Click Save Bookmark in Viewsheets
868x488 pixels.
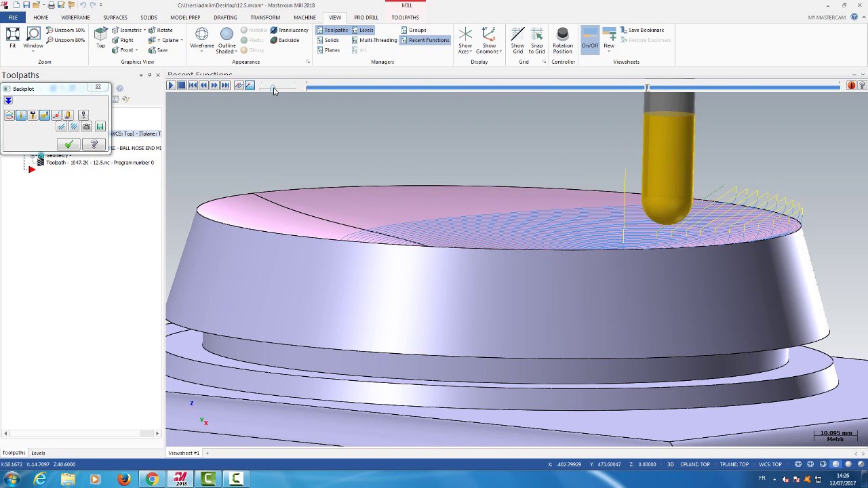pos(642,30)
